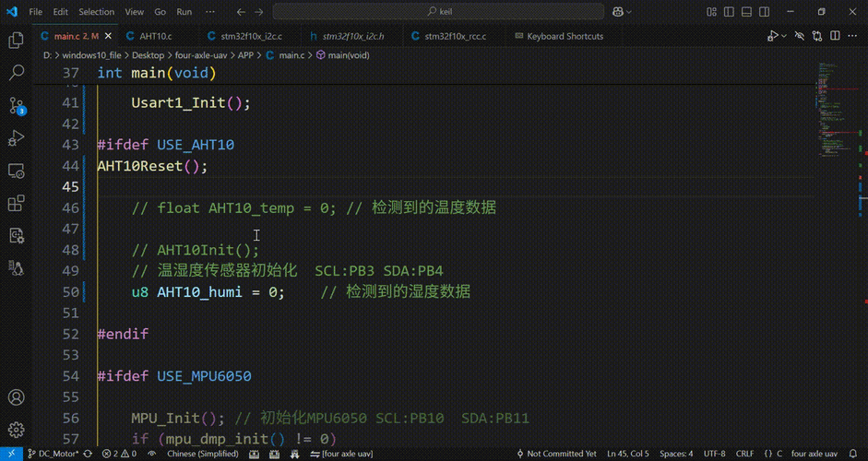Screen dimensions: 868x461
Task: Go forward using the right arrow
Action: tap(258, 12)
